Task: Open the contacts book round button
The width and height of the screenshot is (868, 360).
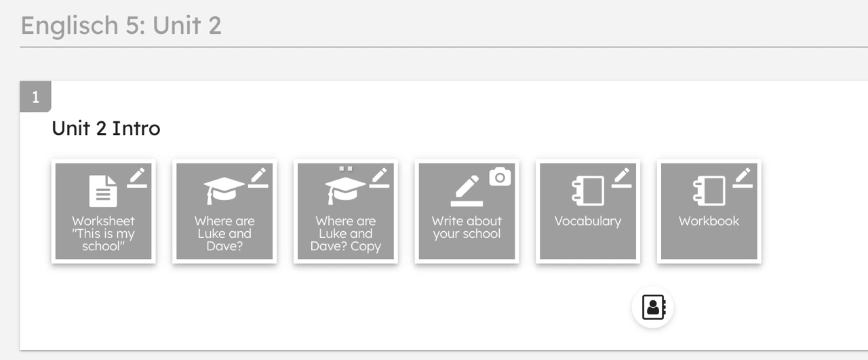Action: 652,307
